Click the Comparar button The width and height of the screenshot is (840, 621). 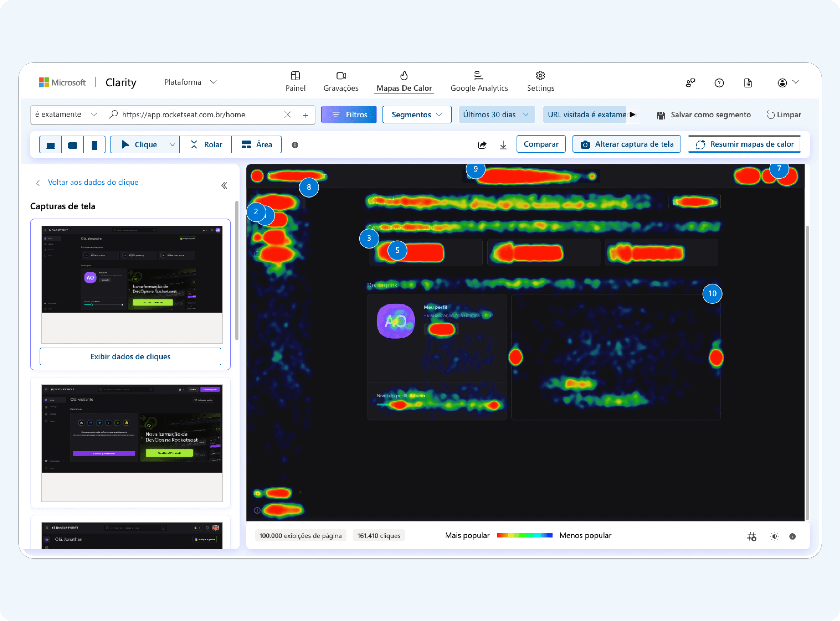click(x=541, y=144)
